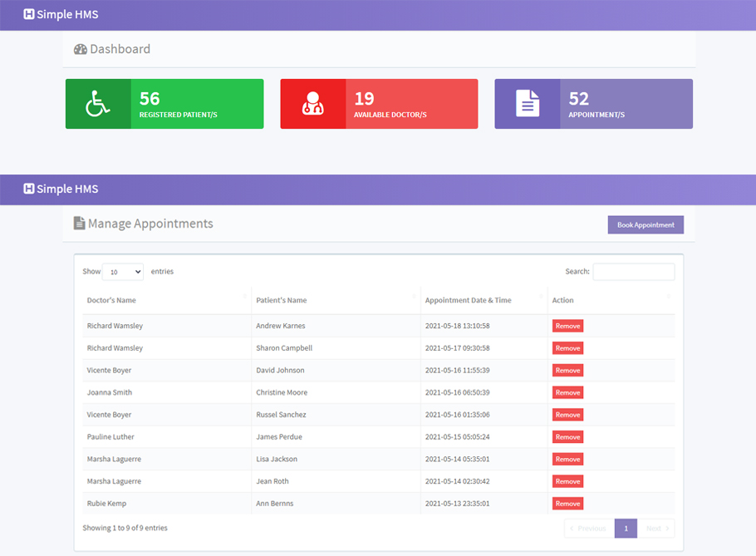Click patient name Russel Sanchez
The image size is (756, 556).
click(281, 415)
